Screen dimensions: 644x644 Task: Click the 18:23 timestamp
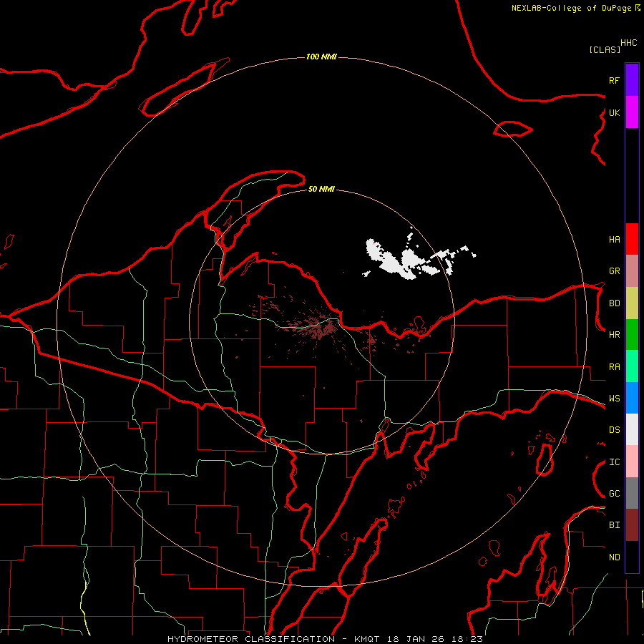pos(468,639)
